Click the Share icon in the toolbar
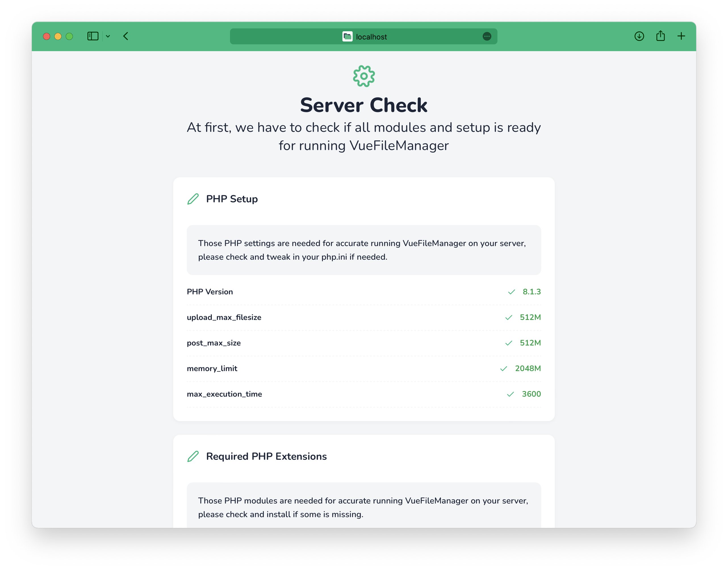Screen dimensions: 728x570 [x=660, y=36]
